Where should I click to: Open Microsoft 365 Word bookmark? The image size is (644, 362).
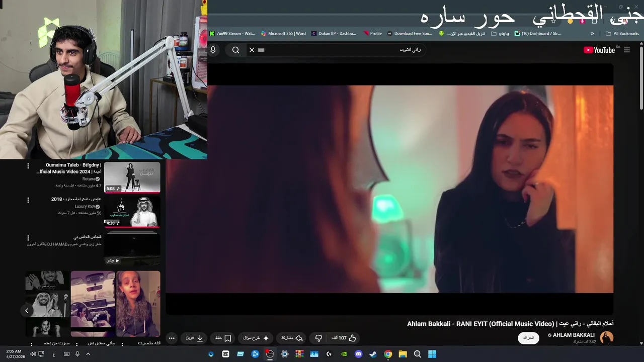283,34
